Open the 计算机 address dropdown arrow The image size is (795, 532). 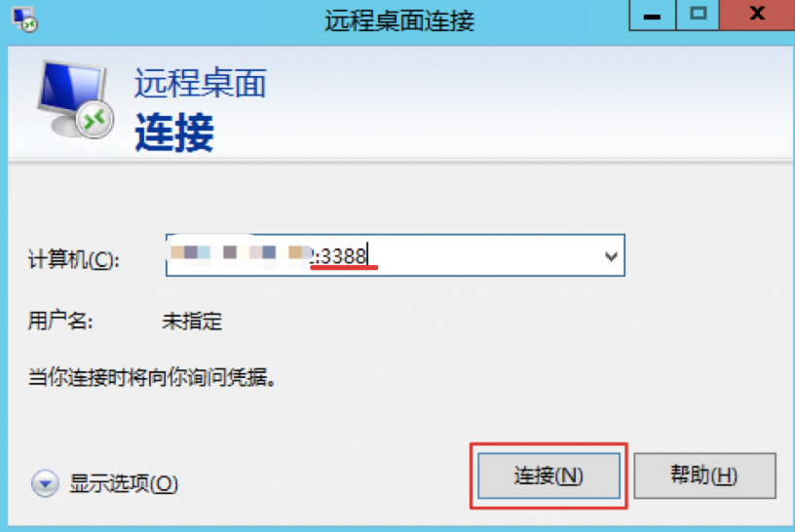click(x=611, y=256)
